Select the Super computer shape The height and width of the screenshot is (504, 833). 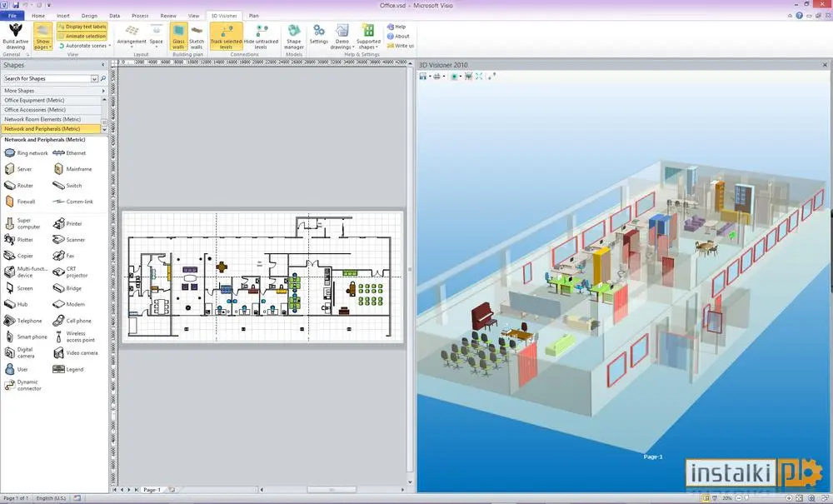point(22,223)
